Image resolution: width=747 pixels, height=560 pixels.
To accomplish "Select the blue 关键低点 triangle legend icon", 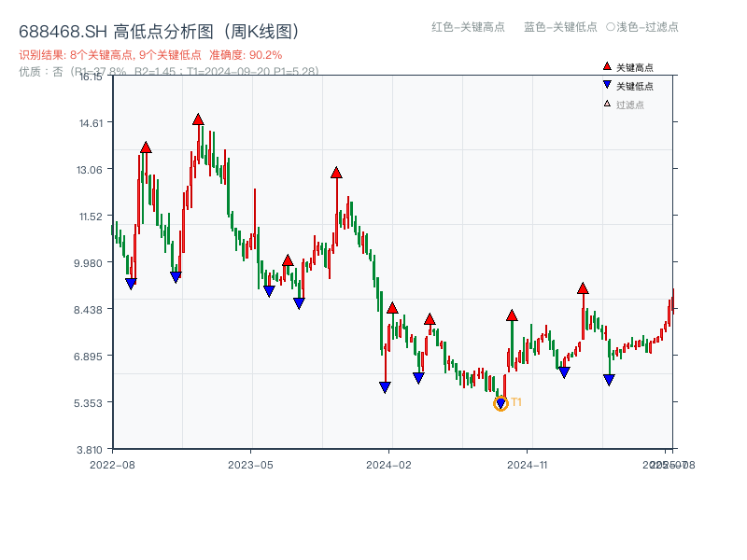I will pos(605,83).
